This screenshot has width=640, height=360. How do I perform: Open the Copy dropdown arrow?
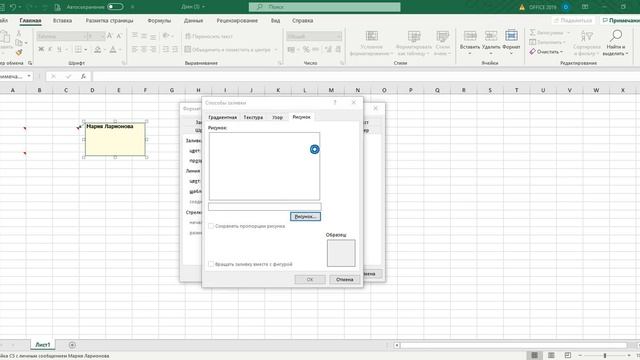(26, 43)
